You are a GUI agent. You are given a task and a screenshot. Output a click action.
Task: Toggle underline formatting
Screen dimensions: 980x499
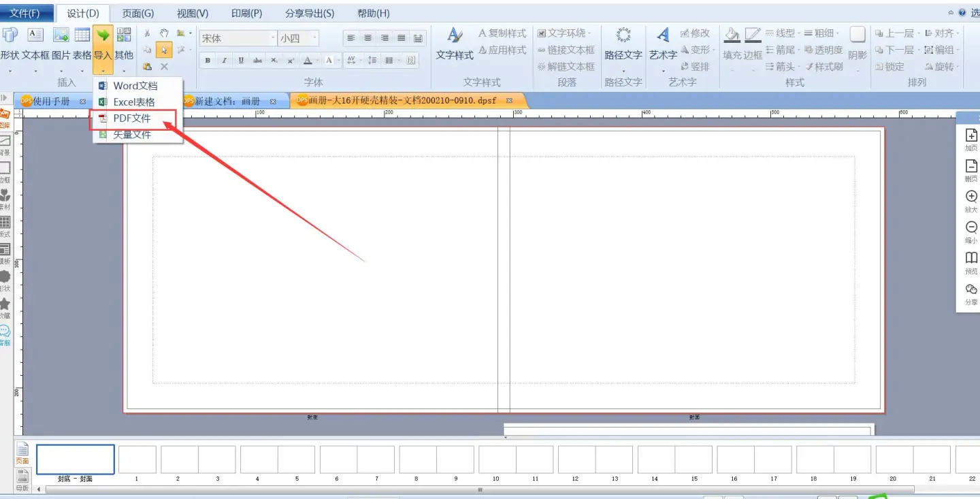click(241, 61)
